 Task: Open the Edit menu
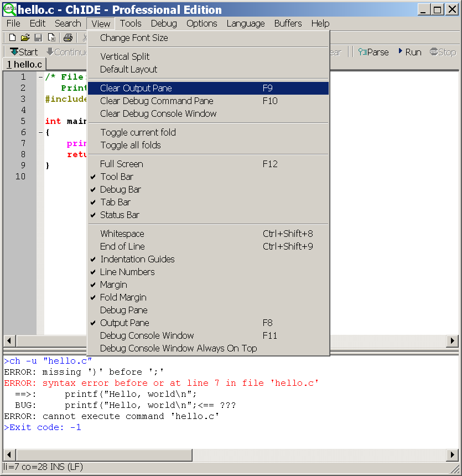click(x=37, y=23)
